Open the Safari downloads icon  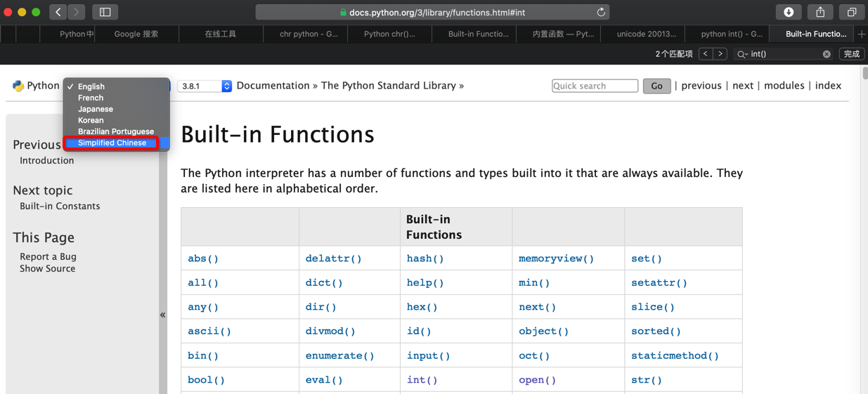(789, 12)
